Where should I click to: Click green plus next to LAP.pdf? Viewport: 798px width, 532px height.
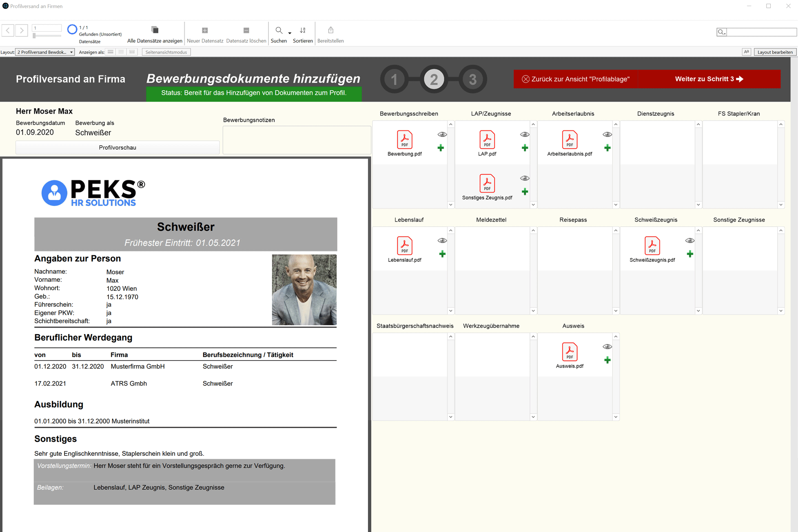525,148
